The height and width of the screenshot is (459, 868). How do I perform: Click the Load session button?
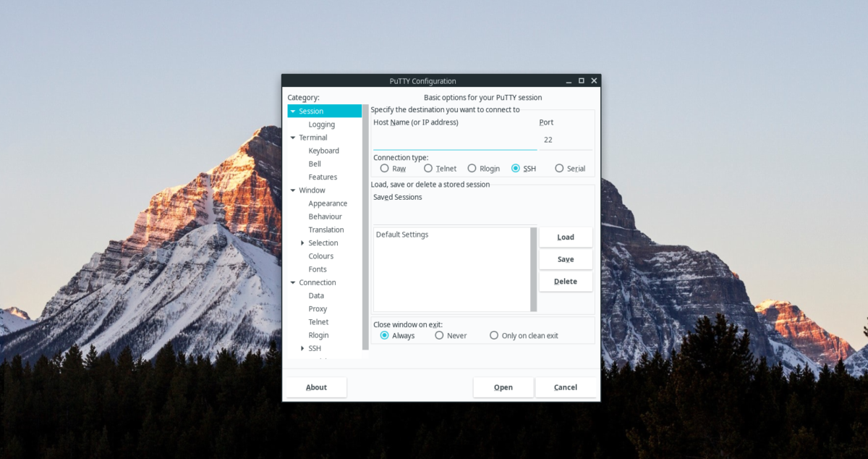point(566,237)
